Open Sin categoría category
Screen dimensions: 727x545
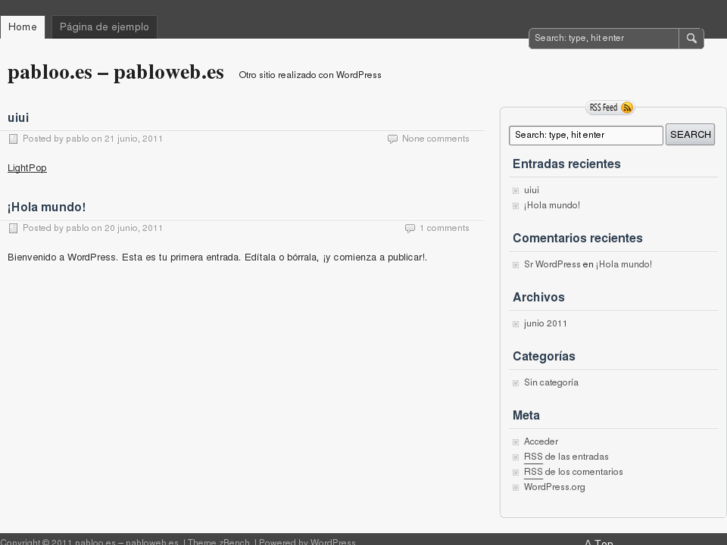pos(551,383)
